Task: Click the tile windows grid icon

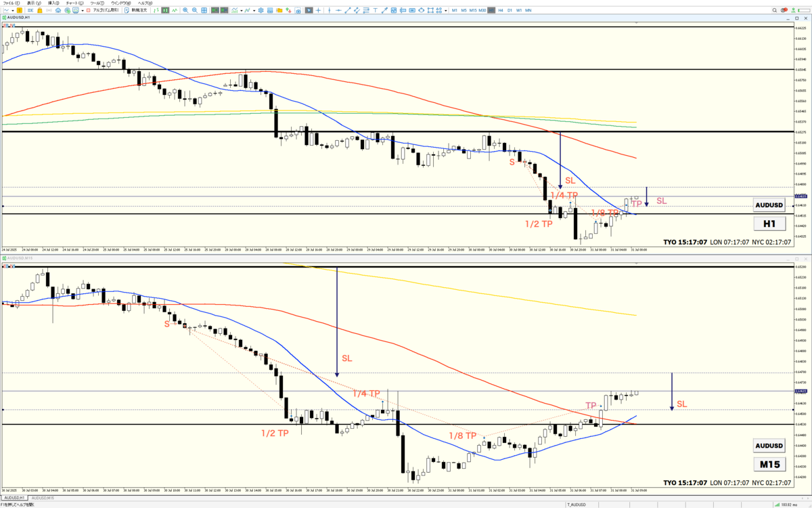Action: (204, 11)
